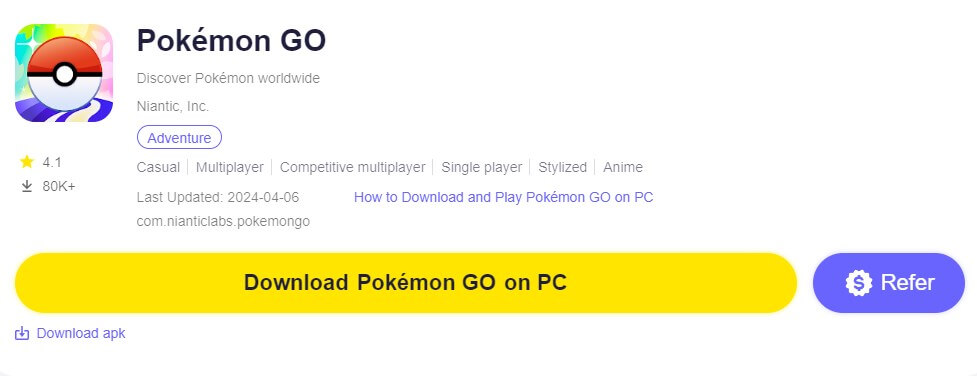The image size is (977, 376).
Task: Click the Niantic, Inc. developer name
Action: pyautogui.click(x=173, y=107)
